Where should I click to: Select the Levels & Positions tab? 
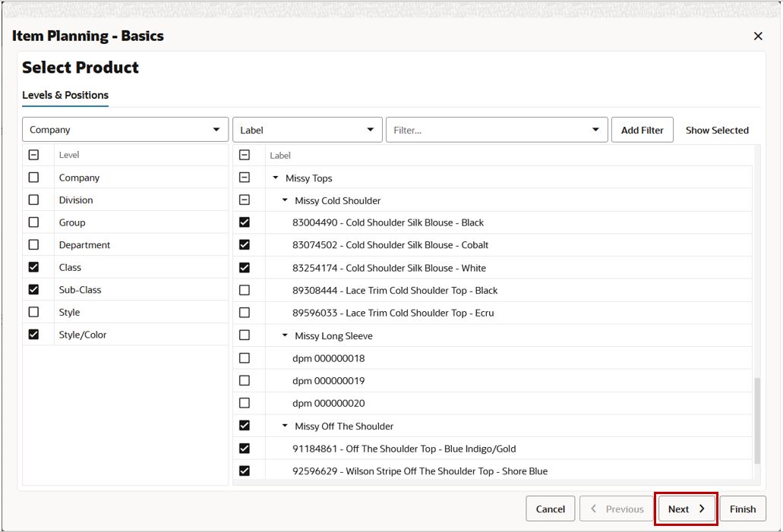click(65, 95)
